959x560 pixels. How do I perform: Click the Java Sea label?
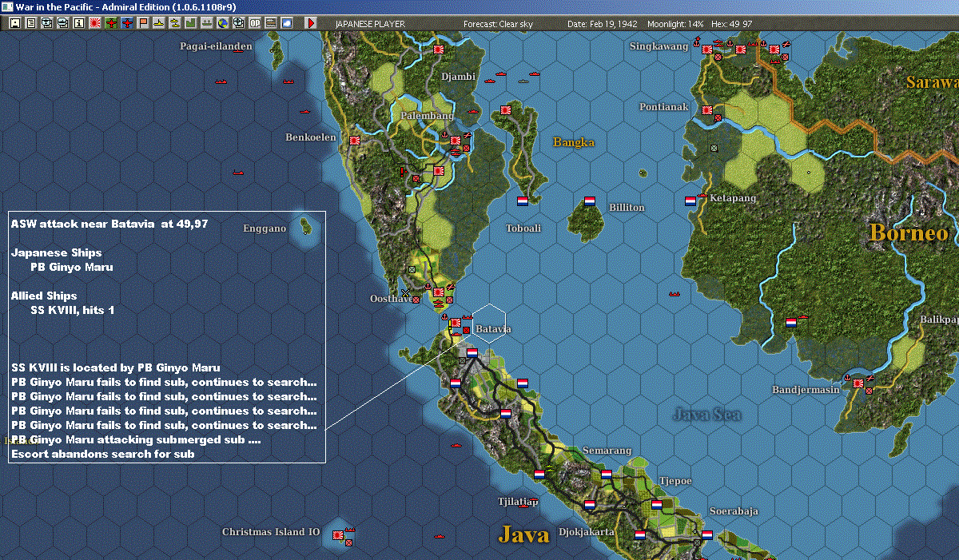coord(706,414)
